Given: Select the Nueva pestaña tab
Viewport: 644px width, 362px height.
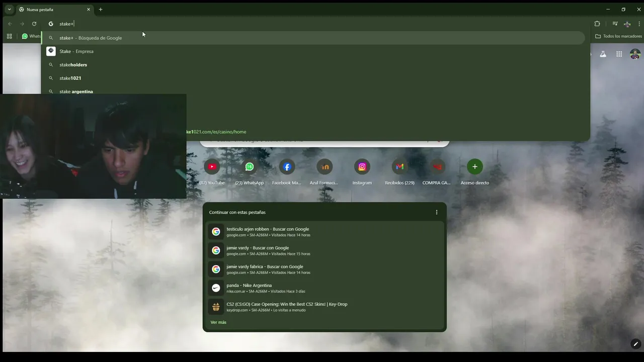Looking at the screenshot, I should pyautogui.click(x=54, y=10).
